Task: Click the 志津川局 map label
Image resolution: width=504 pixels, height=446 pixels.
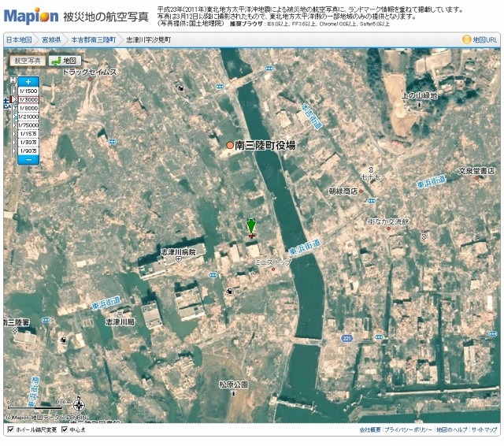Action: (120, 321)
